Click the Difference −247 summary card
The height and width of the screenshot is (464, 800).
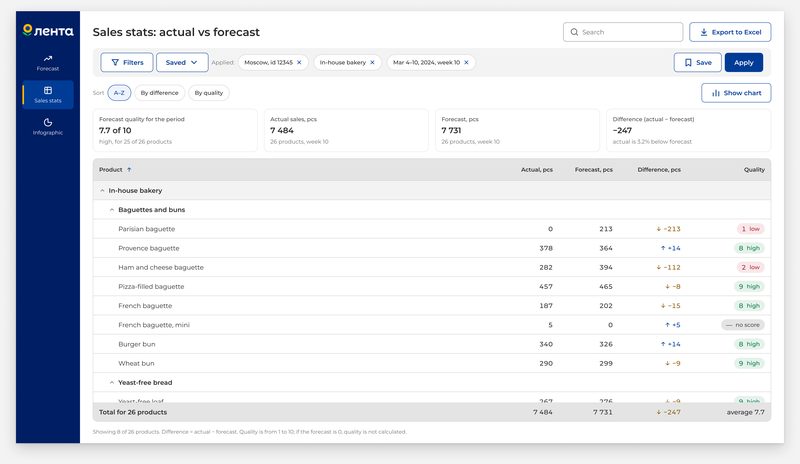coord(689,130)
